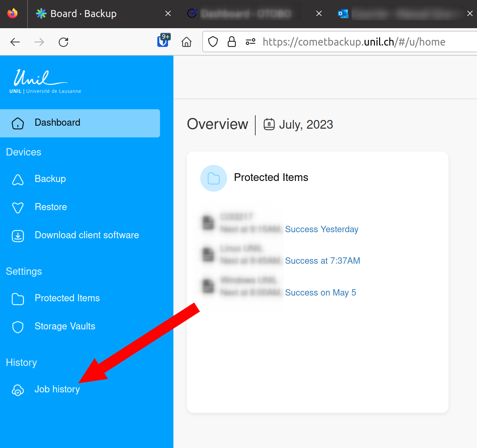Screen dimensions: 477x448
Task: Open Job history in the sidebar
Action: click(57, 389)
